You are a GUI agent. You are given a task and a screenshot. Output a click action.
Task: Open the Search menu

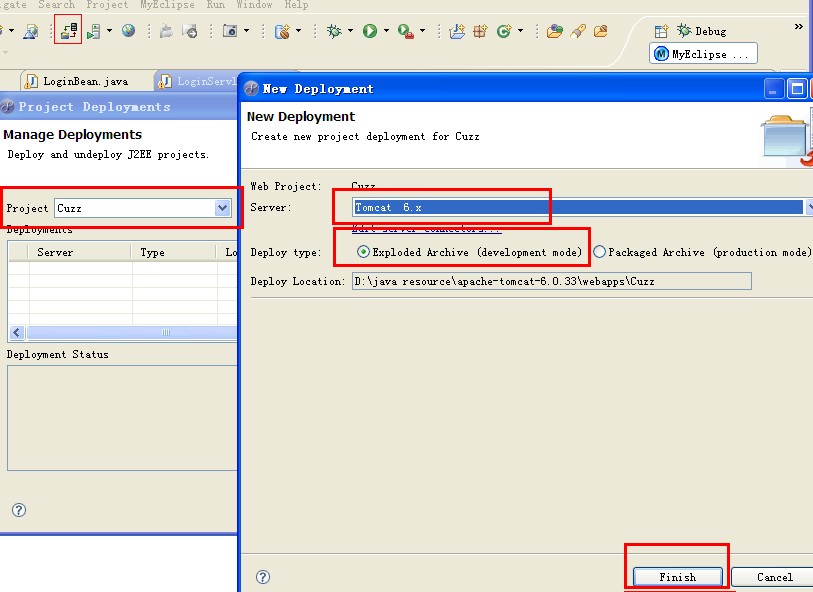[57, 5]
